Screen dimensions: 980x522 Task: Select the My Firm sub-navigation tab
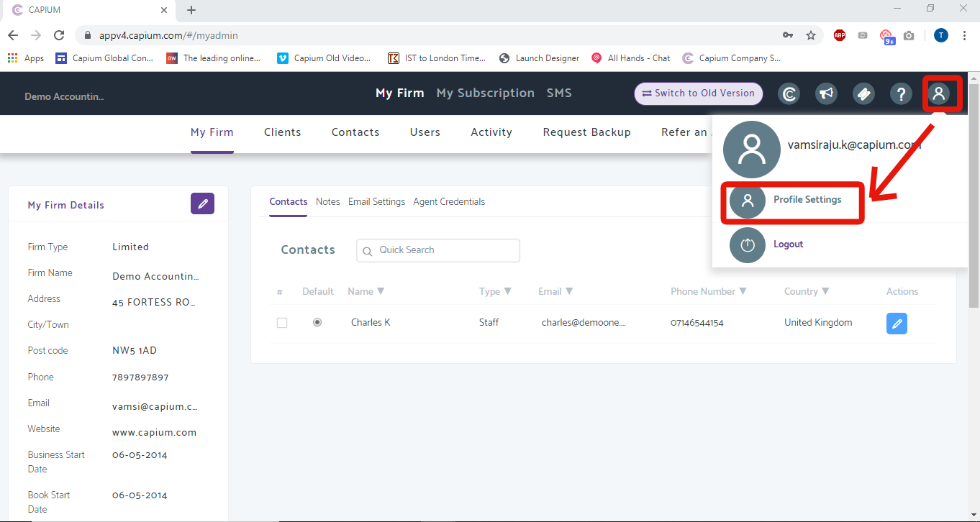coord(212,132)
